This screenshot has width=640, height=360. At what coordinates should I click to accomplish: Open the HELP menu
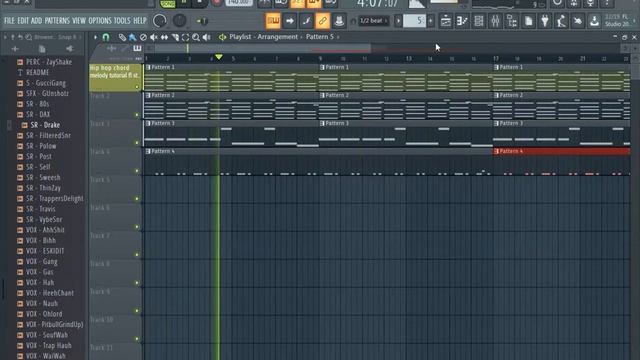[140, 20]
